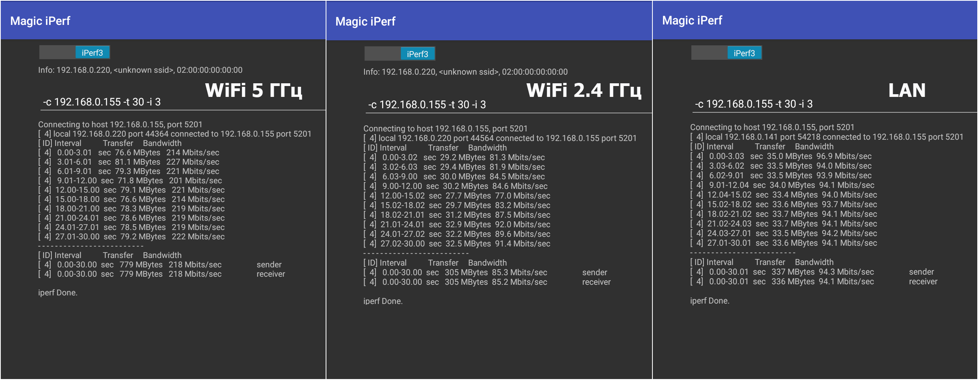Click the Magic iPerf title in the middle panel

[365, 21]
